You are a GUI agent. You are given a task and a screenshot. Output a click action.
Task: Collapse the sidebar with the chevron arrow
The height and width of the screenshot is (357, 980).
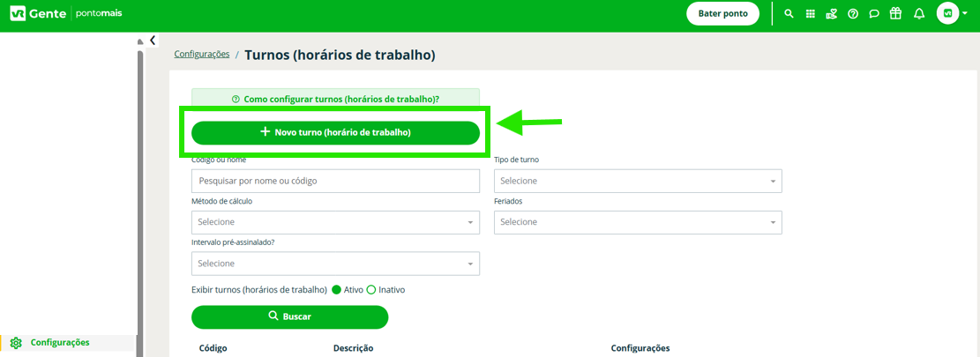click(153, 40)
